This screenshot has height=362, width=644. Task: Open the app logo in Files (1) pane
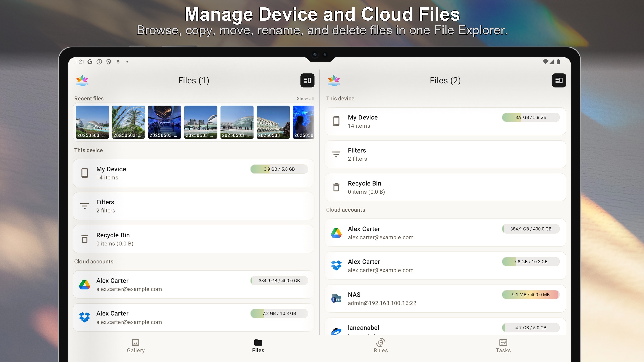point(82,80)
